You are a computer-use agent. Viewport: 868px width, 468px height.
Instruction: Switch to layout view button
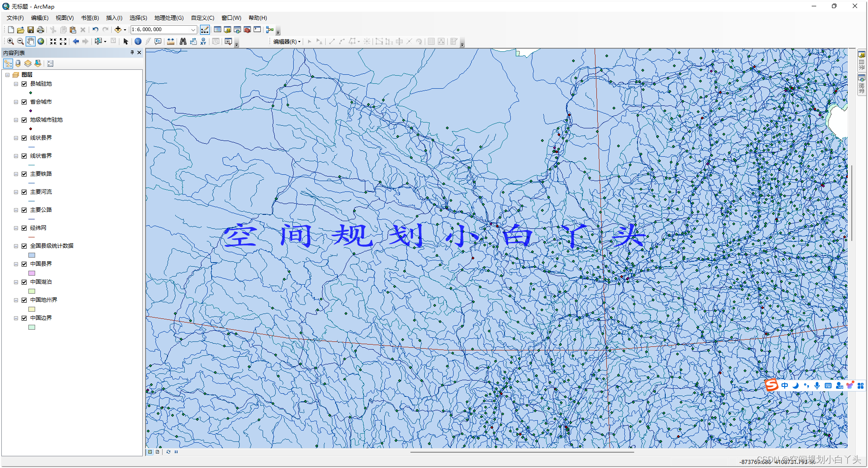pos(157,452)
